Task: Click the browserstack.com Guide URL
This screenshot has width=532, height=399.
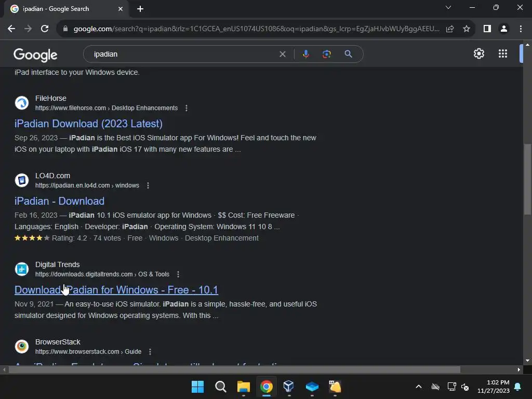Action: (x=88, y=352)
